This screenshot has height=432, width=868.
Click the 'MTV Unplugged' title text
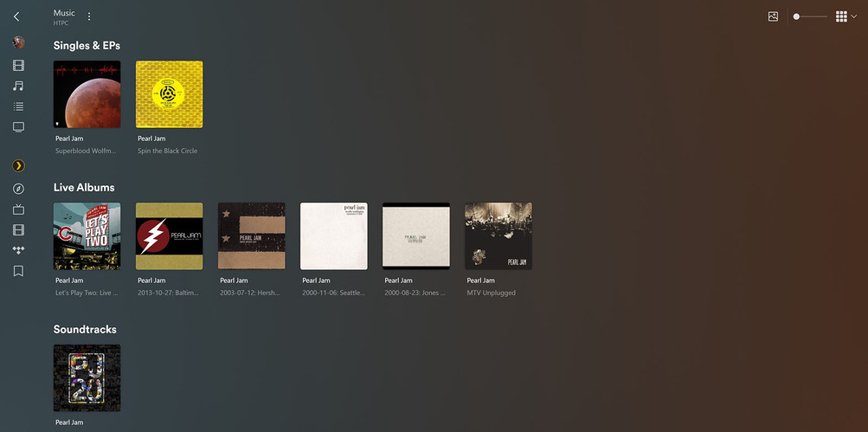491,293
